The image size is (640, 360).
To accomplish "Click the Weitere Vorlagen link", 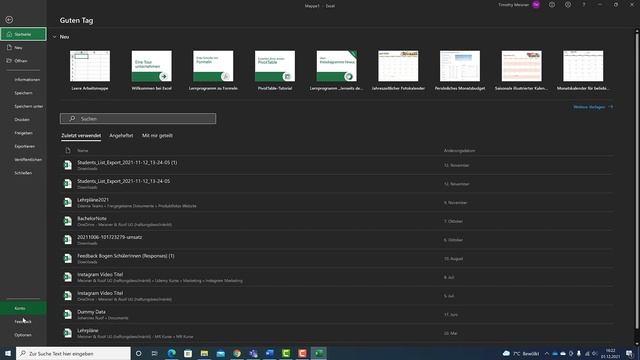I will click(593, 107).
